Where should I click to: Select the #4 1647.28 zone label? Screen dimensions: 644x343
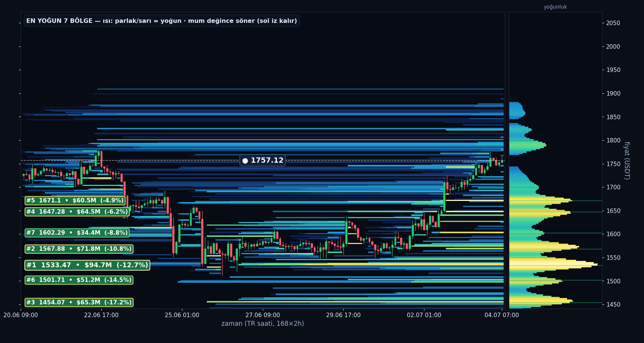click(x=77, y=212)
